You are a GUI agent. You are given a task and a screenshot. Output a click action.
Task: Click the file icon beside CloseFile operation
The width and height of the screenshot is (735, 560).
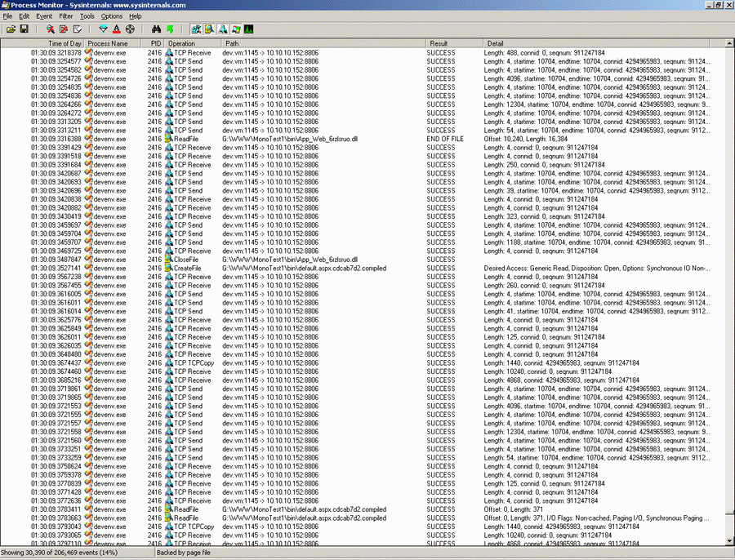(169, 260)
